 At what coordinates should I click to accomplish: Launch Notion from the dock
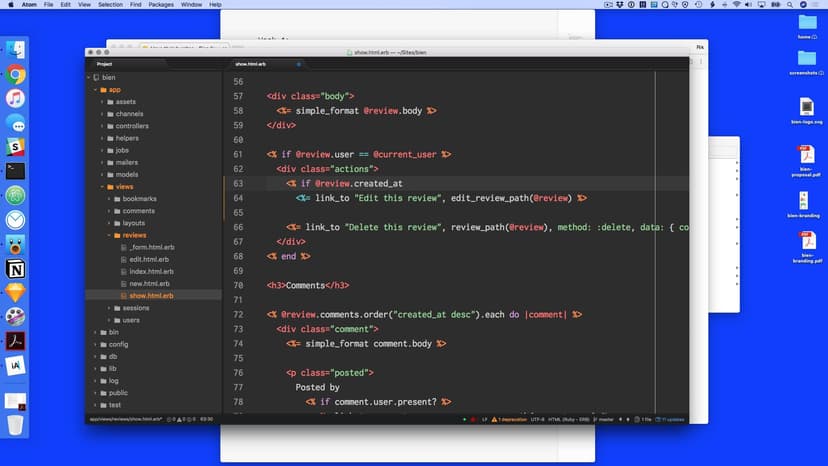tap(15, 269)
